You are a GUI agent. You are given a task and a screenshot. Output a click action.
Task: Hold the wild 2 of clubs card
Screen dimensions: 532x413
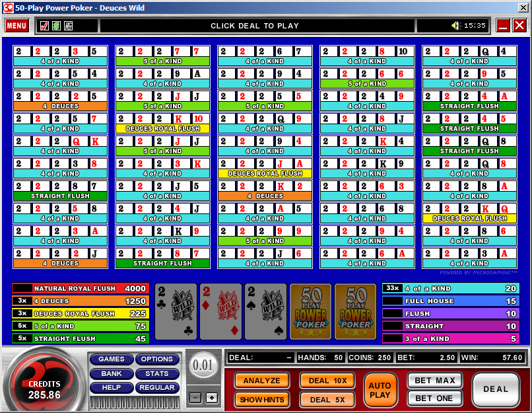176,311
